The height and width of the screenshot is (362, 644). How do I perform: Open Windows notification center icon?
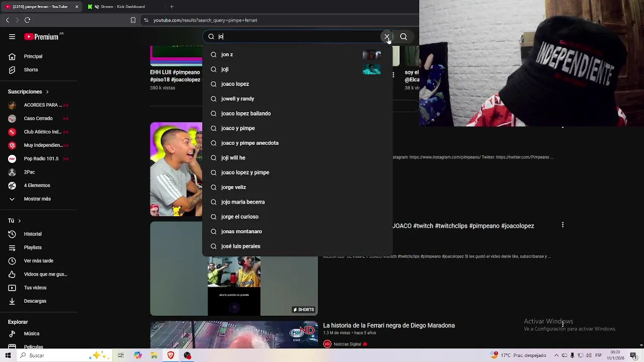coord(633,355)
